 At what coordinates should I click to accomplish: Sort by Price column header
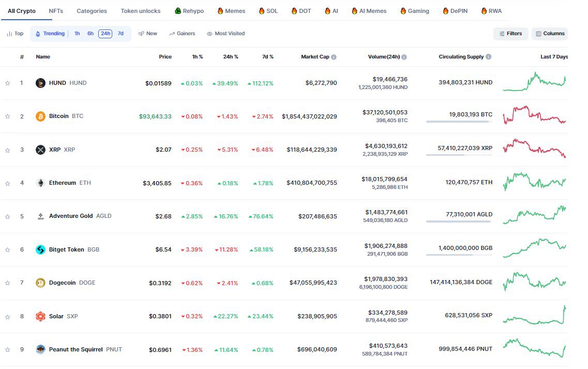click(165, 57)
